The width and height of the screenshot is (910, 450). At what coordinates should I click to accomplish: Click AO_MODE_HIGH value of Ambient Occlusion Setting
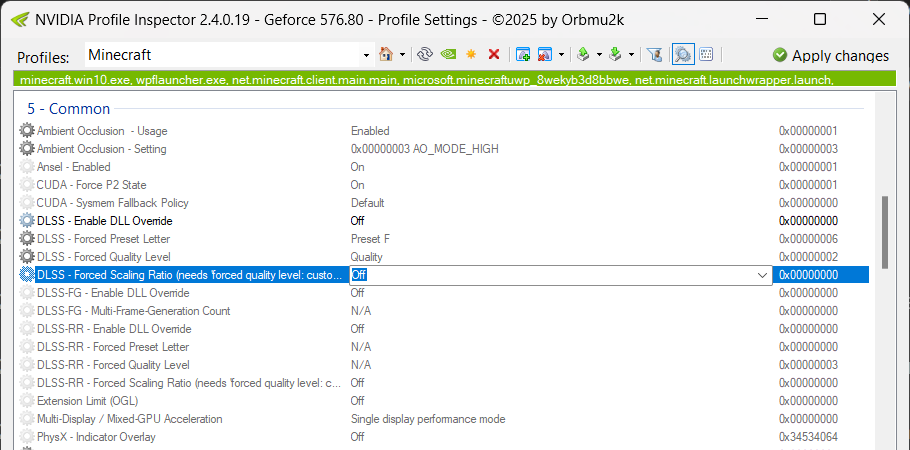424,149
